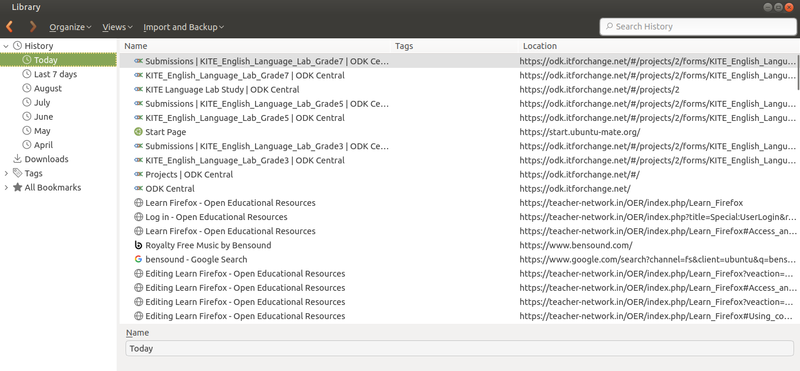800x371 pixels.
Task: Go back with the orange back arrow
Action: (x=9, y=27)
